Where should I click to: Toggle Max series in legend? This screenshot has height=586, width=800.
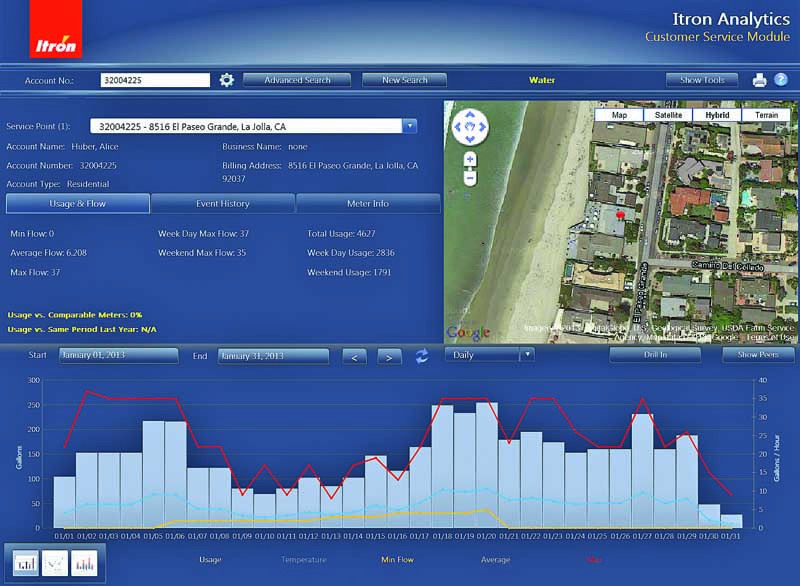pyautogui.click(x=593, y=559)
